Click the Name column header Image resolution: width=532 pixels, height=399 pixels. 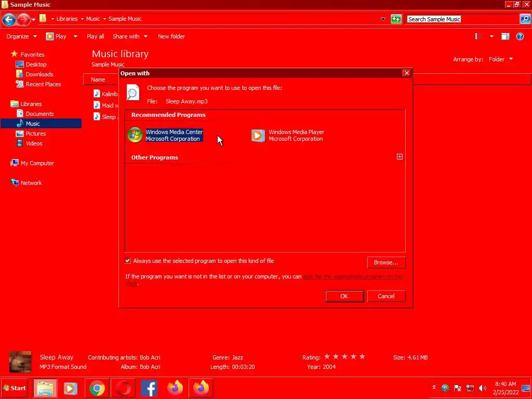[x=98, y=79]
